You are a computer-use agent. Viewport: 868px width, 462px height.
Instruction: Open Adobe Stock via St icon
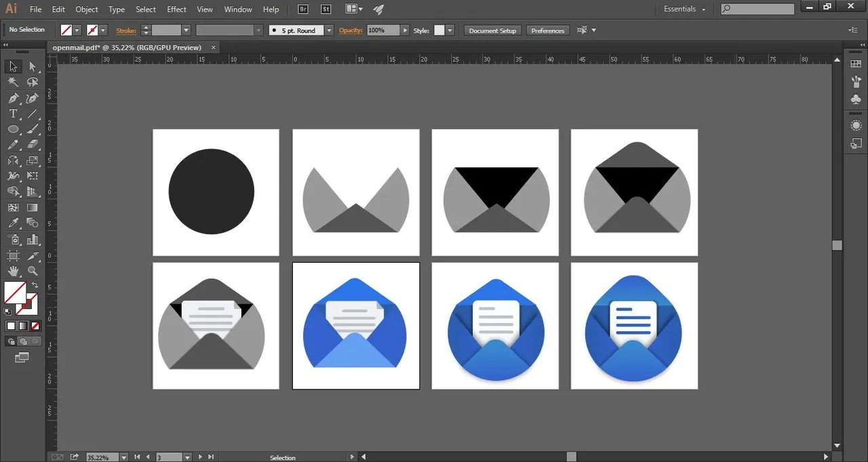pyautogui.click(x=326, y=9)
